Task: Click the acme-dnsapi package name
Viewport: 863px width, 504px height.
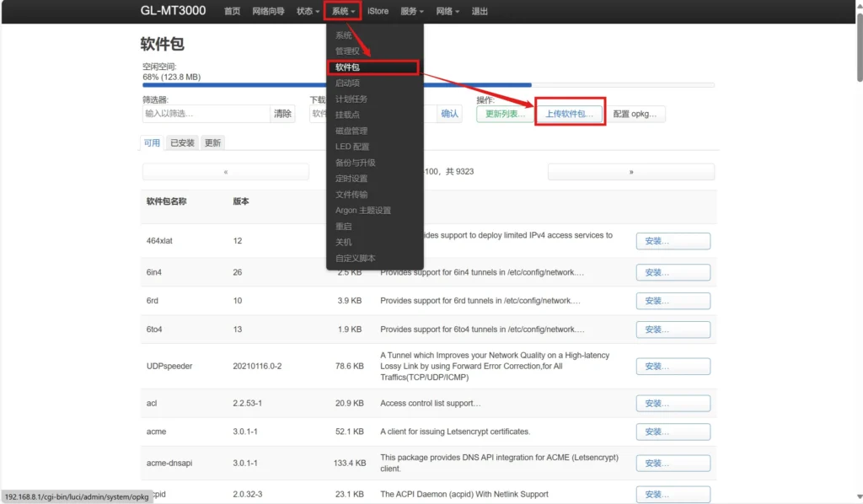Action: tap(169, 463)
